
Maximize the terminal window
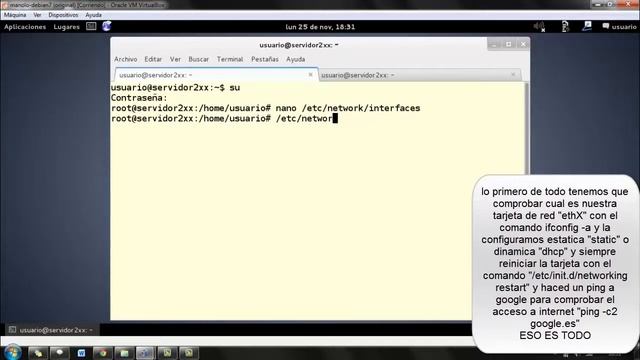509,44
